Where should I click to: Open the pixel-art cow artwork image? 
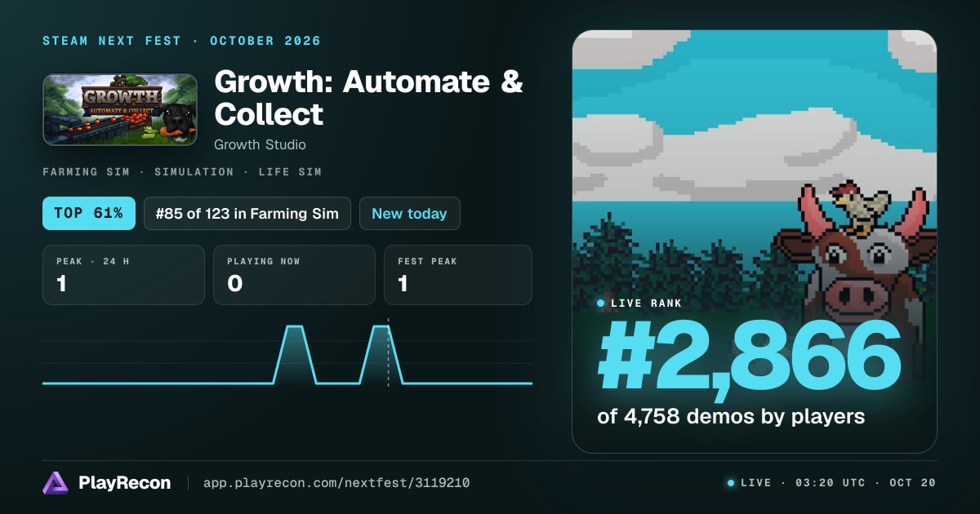click(755, 241)
